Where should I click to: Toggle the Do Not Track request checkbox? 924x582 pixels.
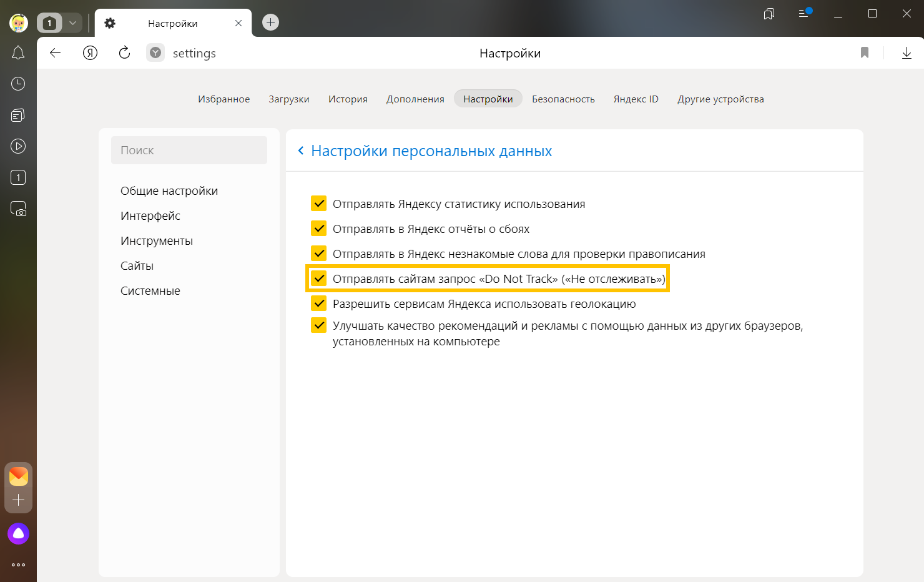point(319,279)
